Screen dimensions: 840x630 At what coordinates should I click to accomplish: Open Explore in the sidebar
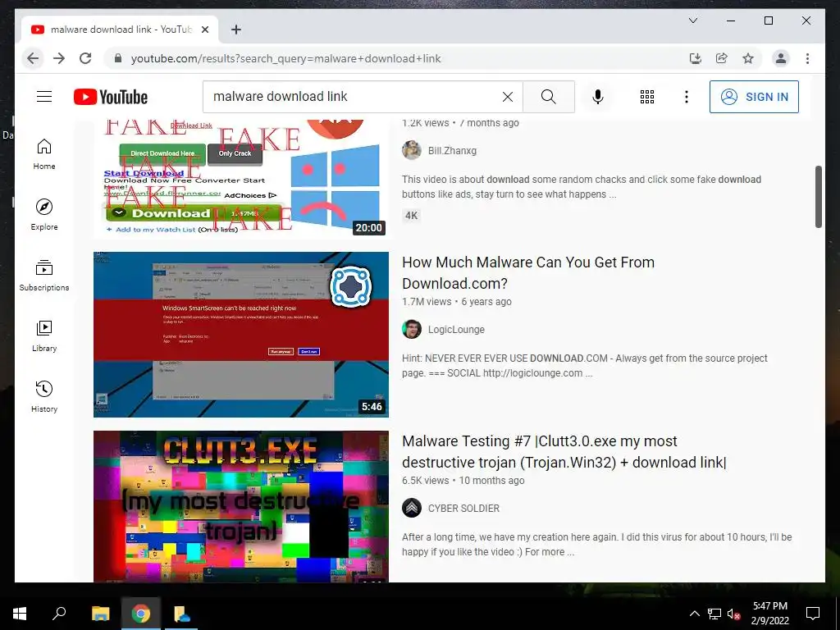point(44,215)
